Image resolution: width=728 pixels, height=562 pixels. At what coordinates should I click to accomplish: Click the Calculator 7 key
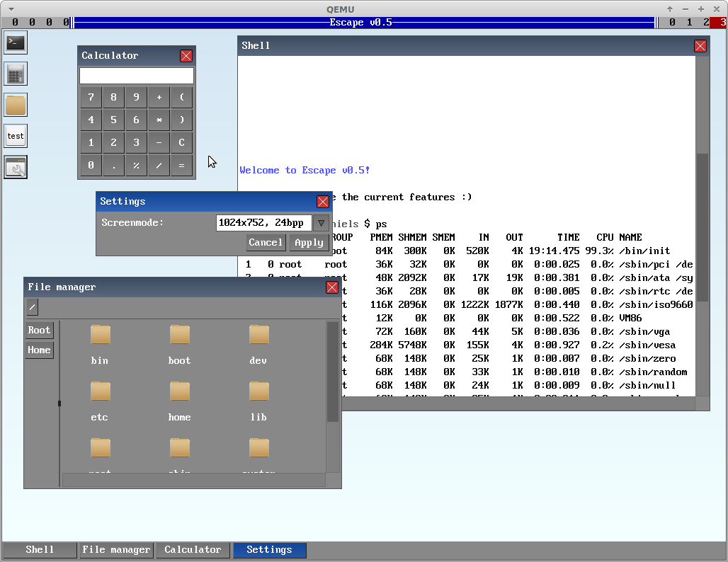[x=91, y=97]
